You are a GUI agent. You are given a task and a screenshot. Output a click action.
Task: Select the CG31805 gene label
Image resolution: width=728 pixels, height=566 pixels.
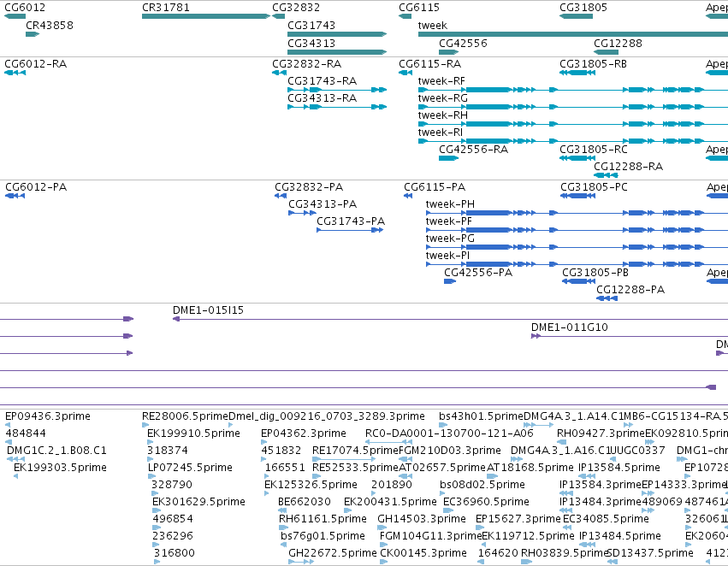(x=583, y=8)
